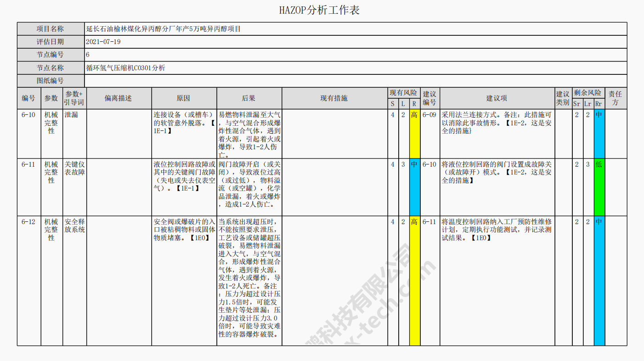
Task: Click the 偏离描述 column header
Action: click(x=119, y=98)
